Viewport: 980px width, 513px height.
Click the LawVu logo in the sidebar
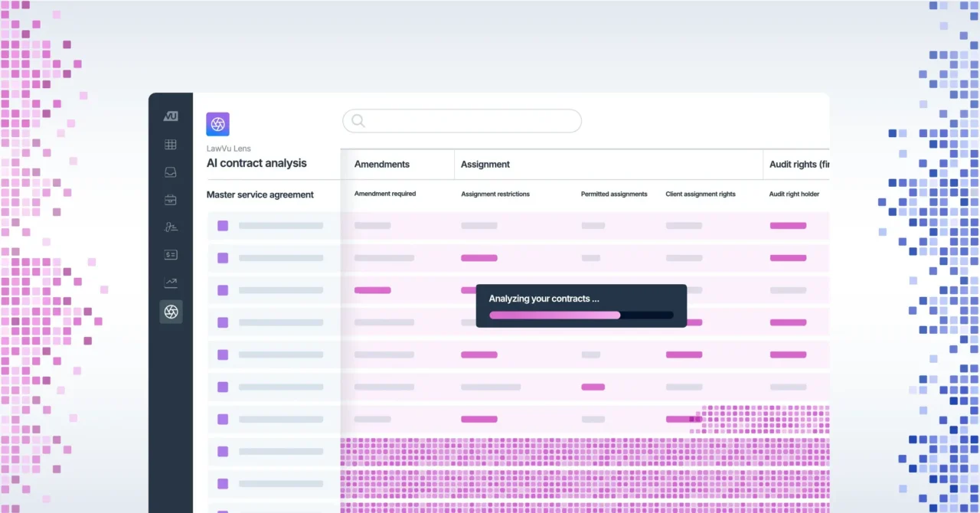[171, 116]
